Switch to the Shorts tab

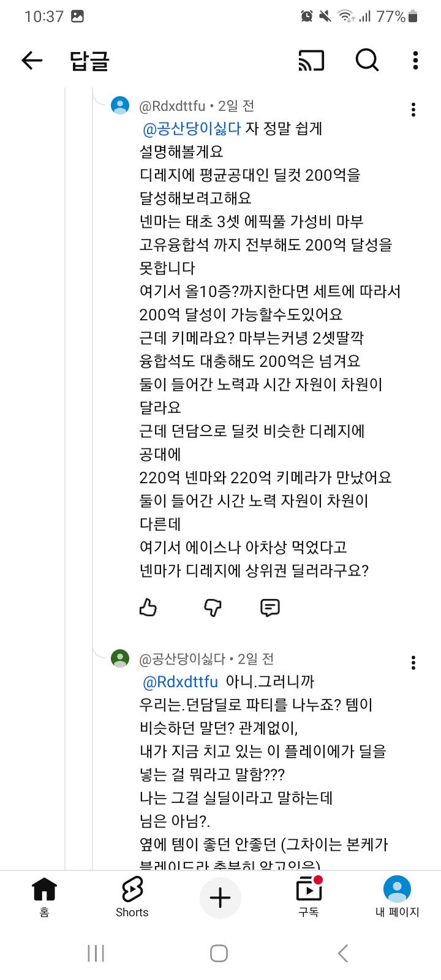tap(132, 896)
